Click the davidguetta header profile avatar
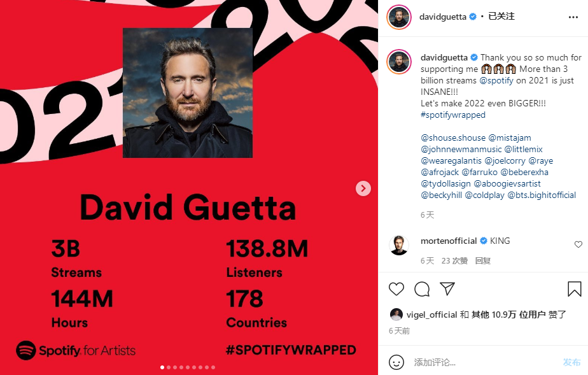Viewport: 588px width, 375px height. tap(398, 17)
